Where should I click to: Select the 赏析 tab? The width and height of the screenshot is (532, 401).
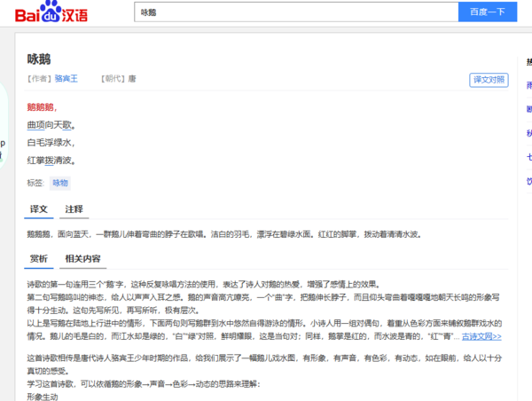coord(38,259)
